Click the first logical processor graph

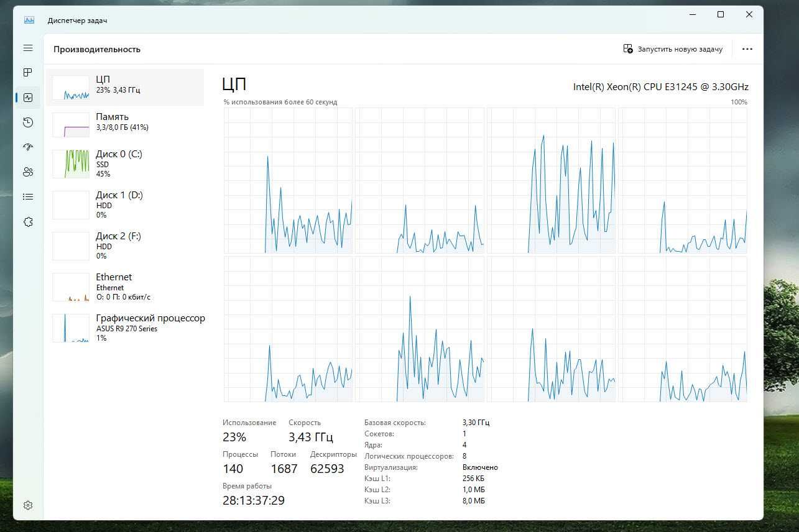click(x=288, y=180)
